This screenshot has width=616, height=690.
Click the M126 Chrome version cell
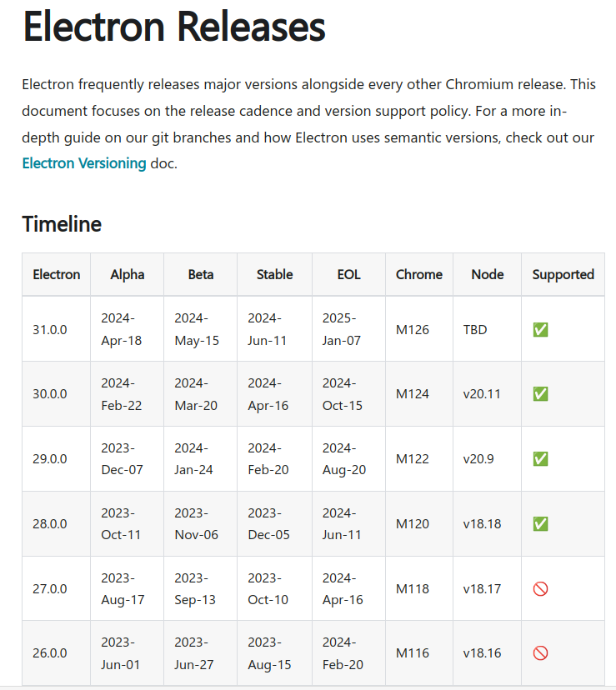[412, 330]
